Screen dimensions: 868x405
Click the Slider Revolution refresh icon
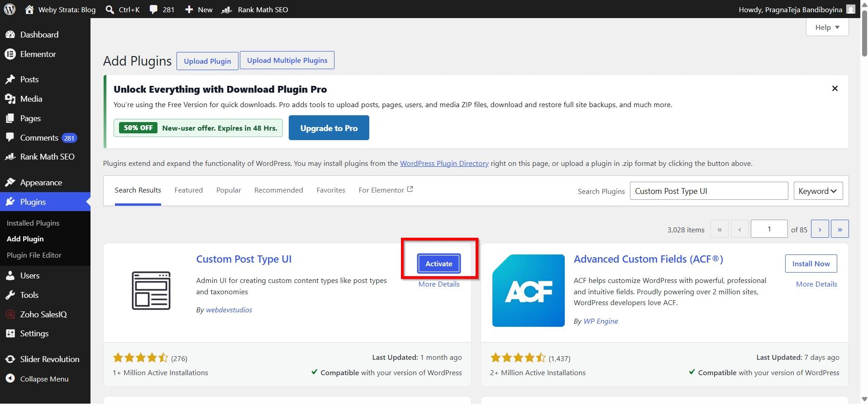click(10, 359)
